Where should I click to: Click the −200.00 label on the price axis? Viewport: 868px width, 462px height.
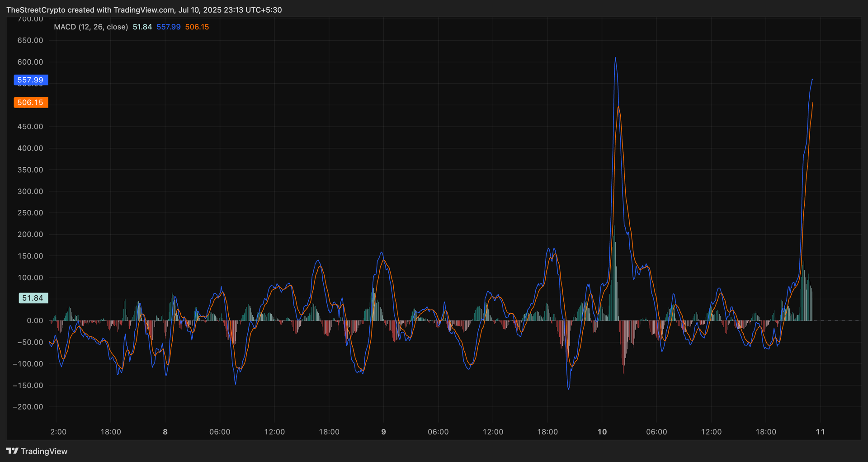click(28, 407)
